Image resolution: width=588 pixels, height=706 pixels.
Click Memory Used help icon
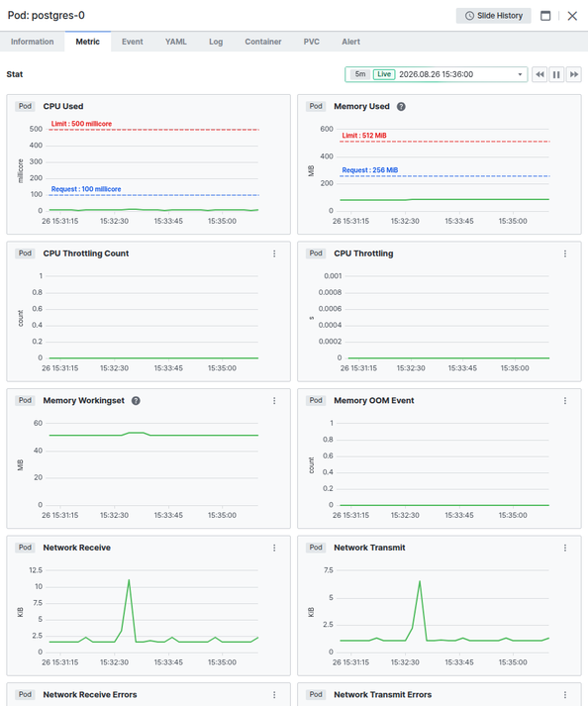pos(401,106)
